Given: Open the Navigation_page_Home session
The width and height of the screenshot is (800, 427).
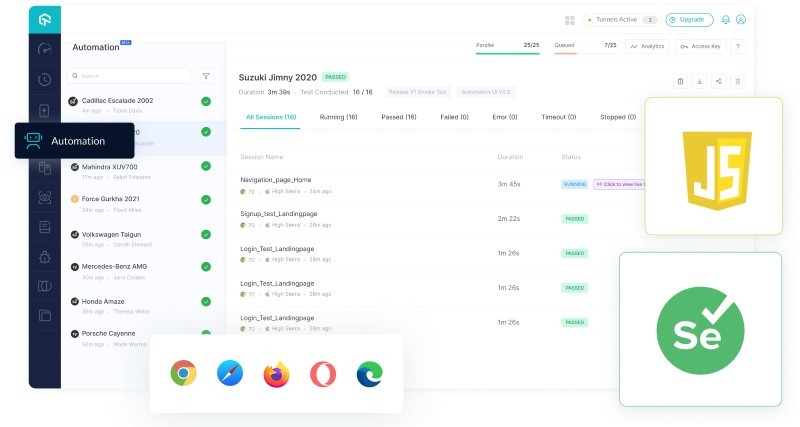Looking at the screenshot, I should 276,180.
